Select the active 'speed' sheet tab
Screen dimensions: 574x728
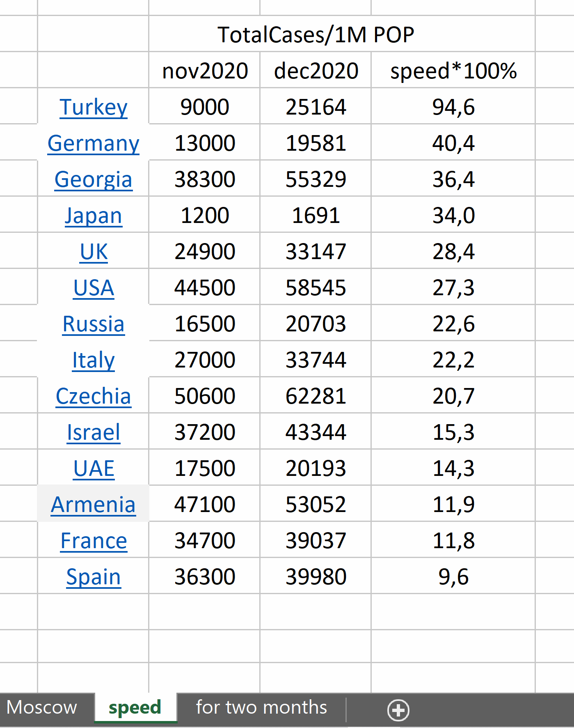click(135, 707)
